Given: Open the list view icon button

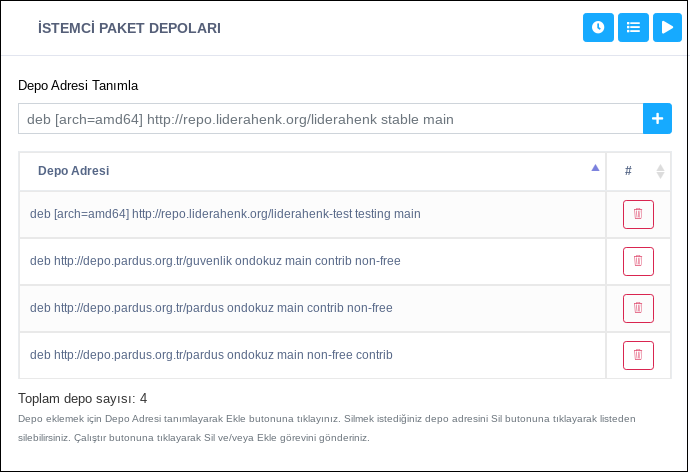Looking at the screenshot, I should coord(633,28).
